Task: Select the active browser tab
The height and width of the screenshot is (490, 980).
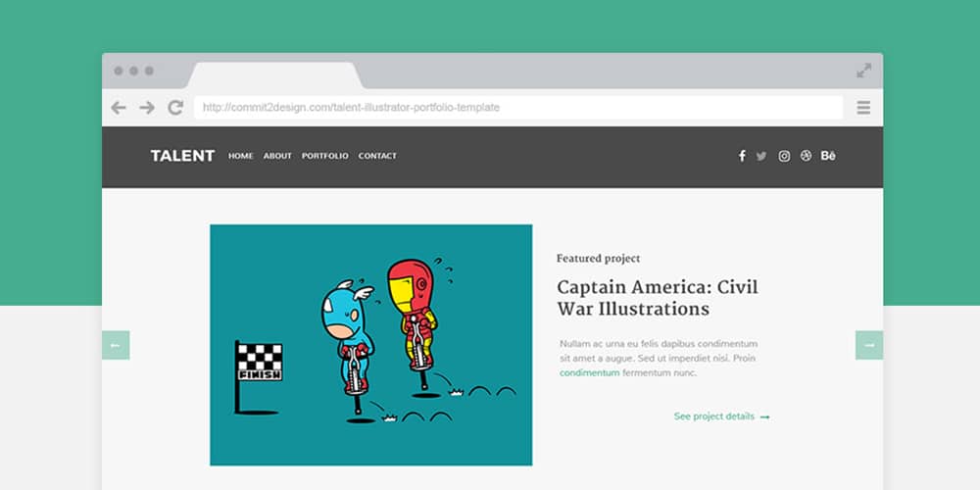Action: click(275, 75)
